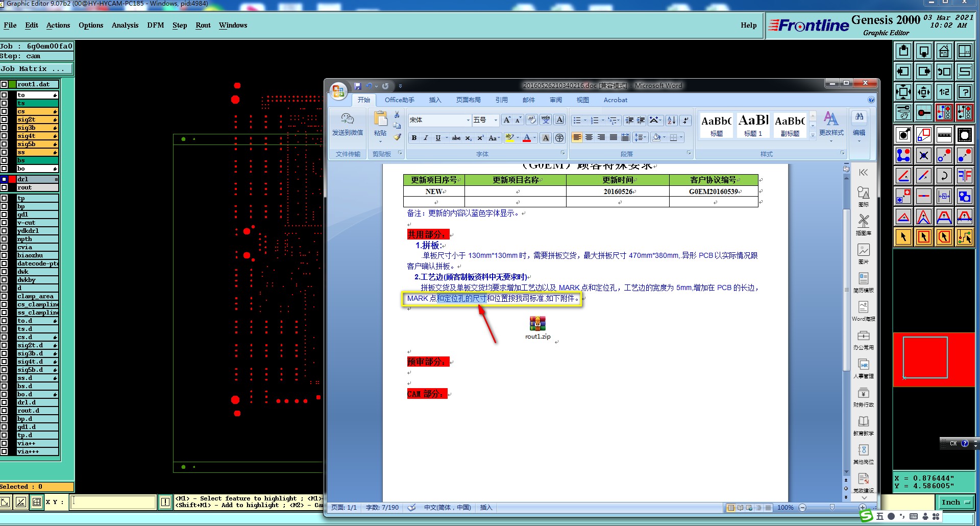Toggle checkbox beside the 'drl' layer
The width and height of the screenshot is (980, 526).
[x=4, y=179]
